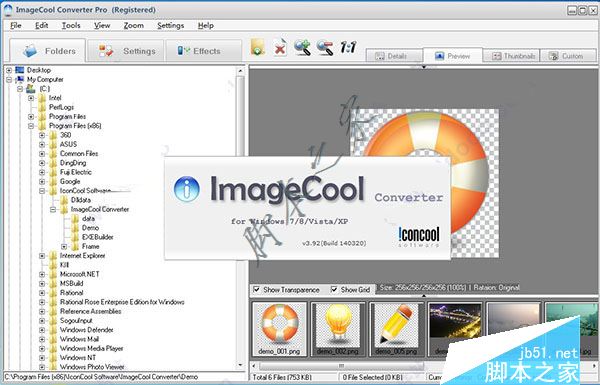600x385 pixels.
Task: Open the Folders tab
Action: 47,51
